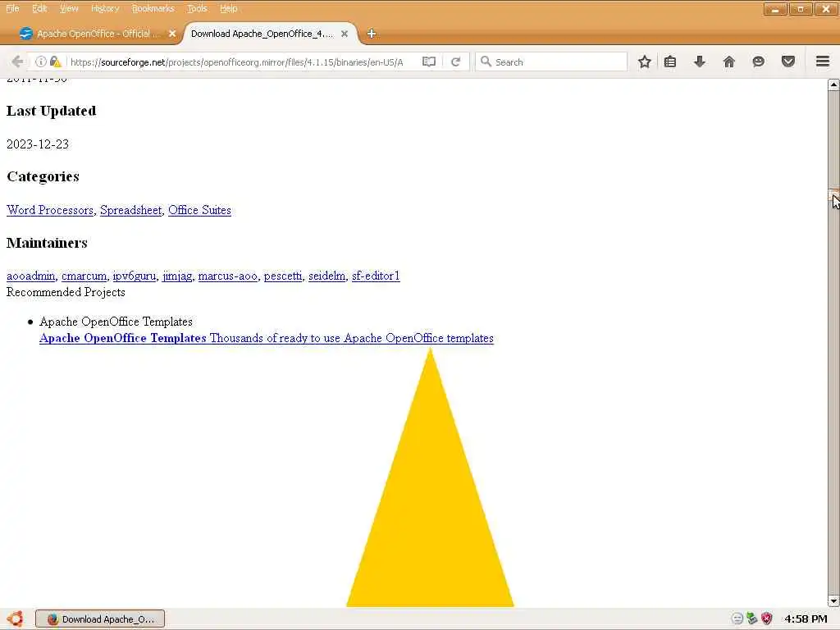Visit maintainer marcus-aoo's profile

tap(228, 276)
